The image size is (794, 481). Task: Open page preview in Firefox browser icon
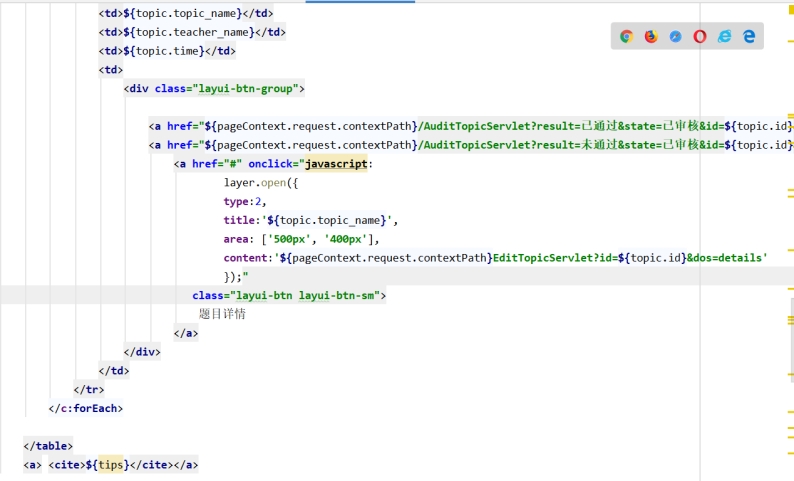651,36
